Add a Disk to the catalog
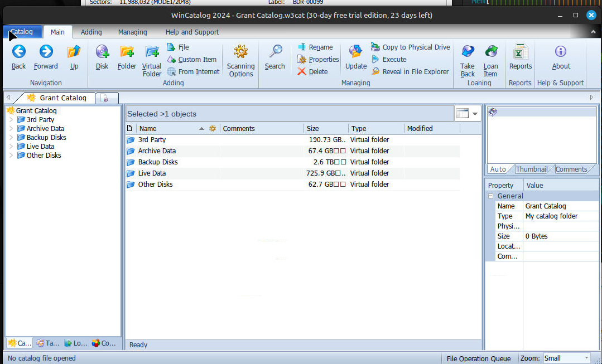 102,57
